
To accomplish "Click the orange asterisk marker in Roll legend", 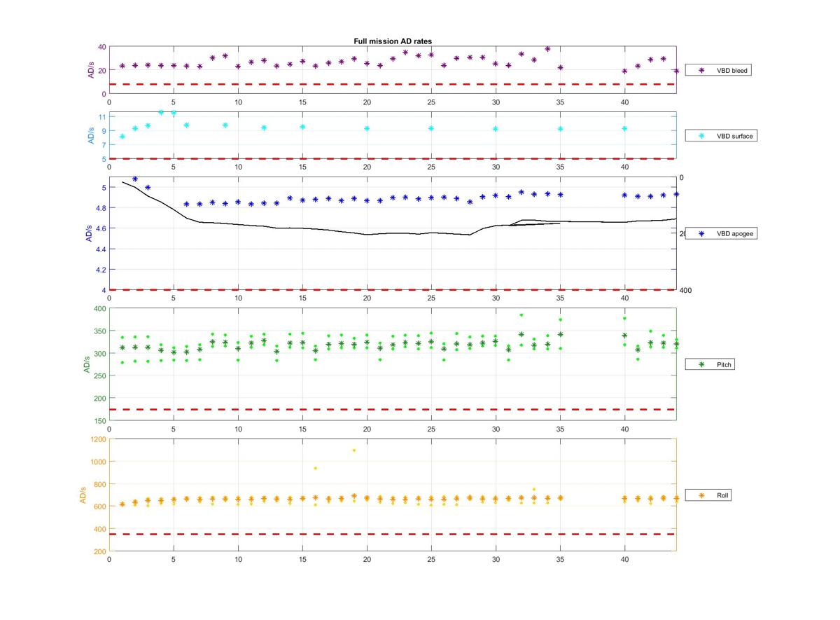I will click(701, 495).
